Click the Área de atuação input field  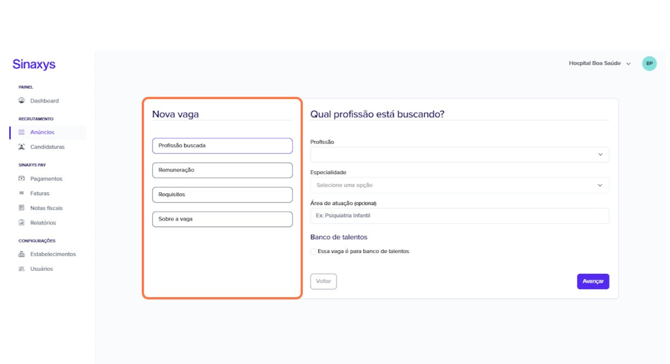coord(460,216)
